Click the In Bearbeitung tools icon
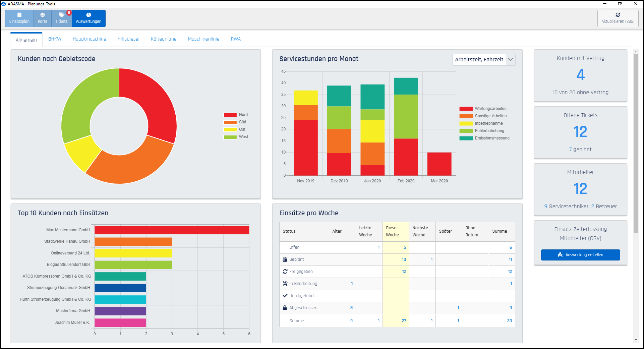644x349 pixels. [x=285, y=284]
